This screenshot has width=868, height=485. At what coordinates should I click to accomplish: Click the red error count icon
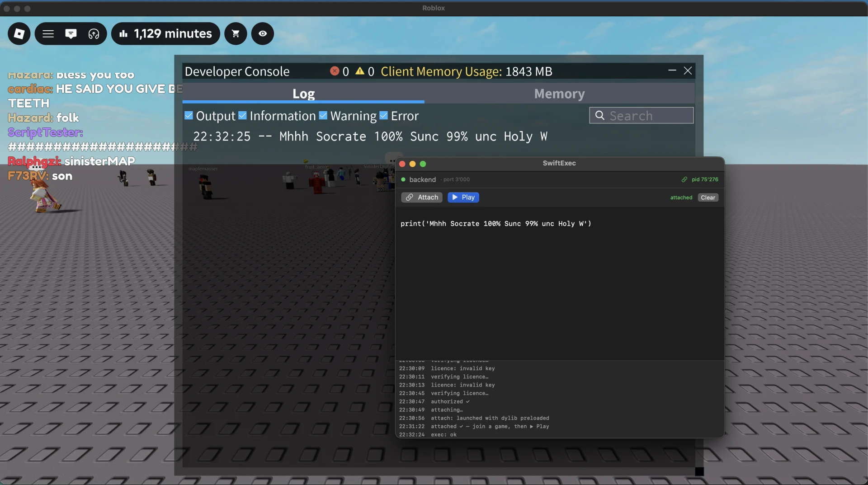pos(335,71)
